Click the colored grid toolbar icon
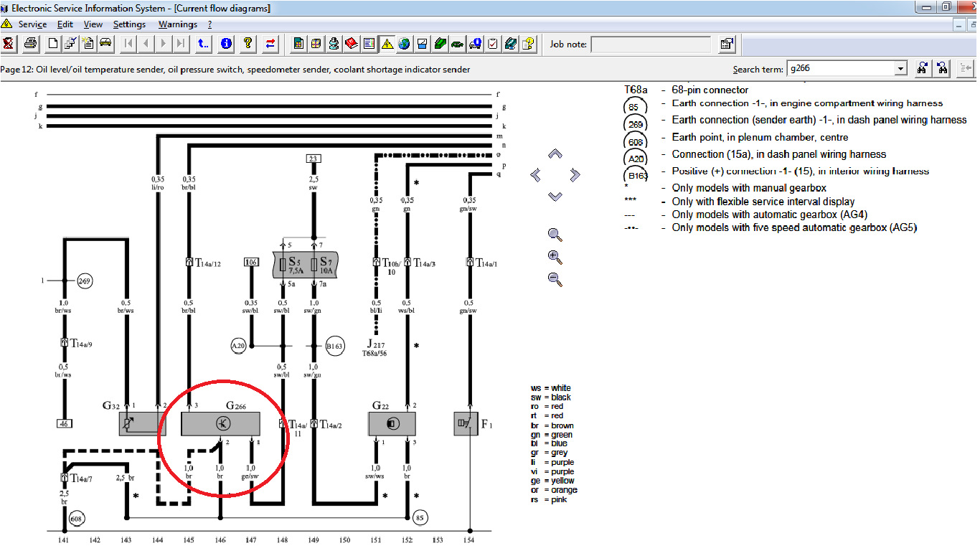Viewport: 980px width, 551px height. (316, 44)
